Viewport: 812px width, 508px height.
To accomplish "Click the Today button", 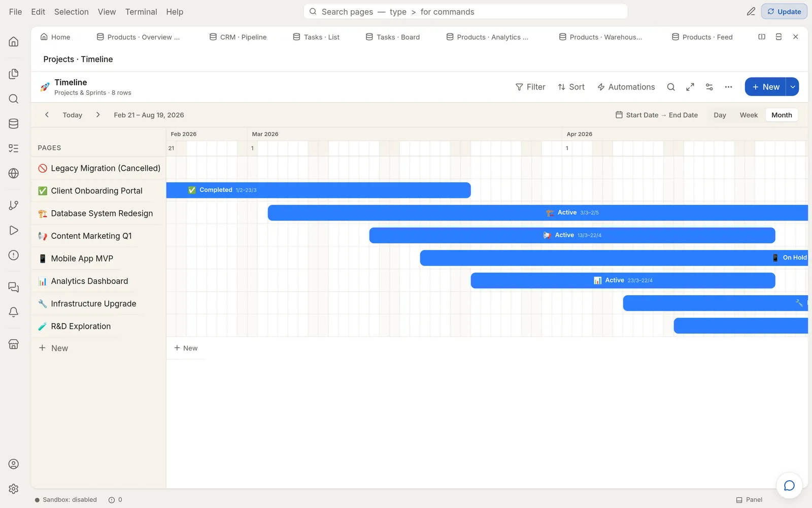I will tap(73, 115).
